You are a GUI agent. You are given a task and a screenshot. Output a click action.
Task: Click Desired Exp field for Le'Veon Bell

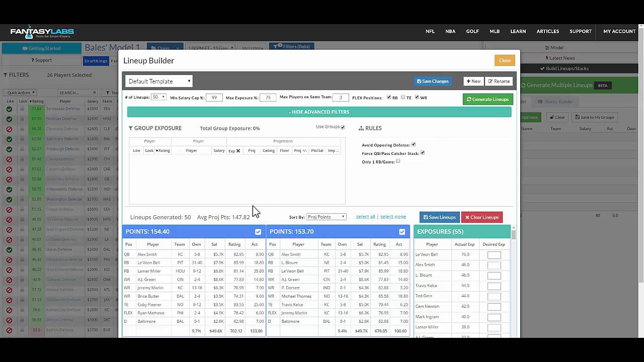pos(494,255)
